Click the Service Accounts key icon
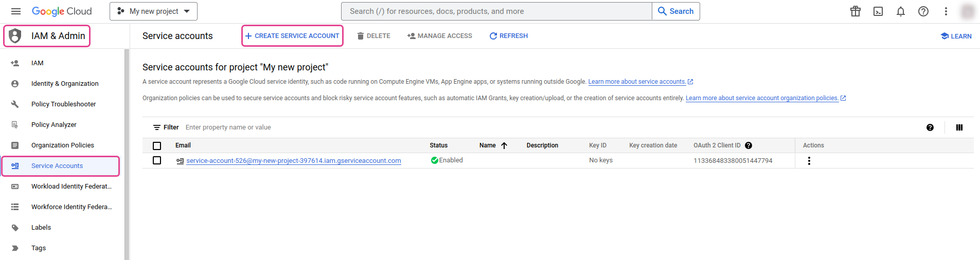Screen dimensions: 980x260 tap(15, 166)
